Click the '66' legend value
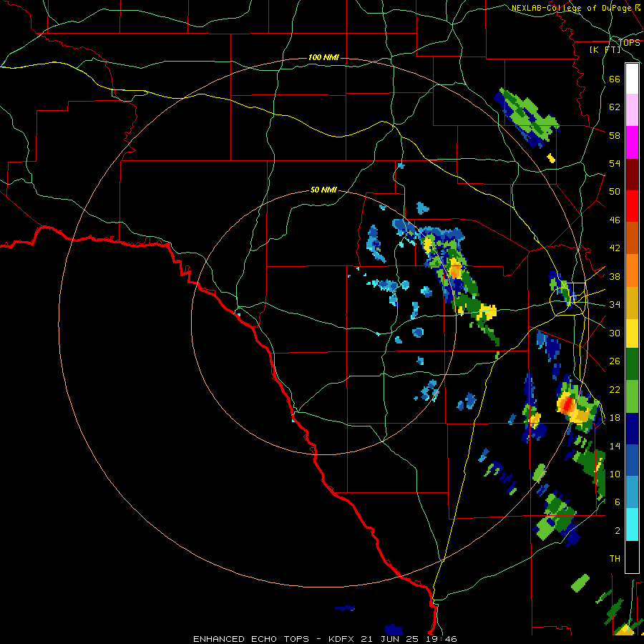This screenshot has height=644, width=644. (x=615, y=79)
